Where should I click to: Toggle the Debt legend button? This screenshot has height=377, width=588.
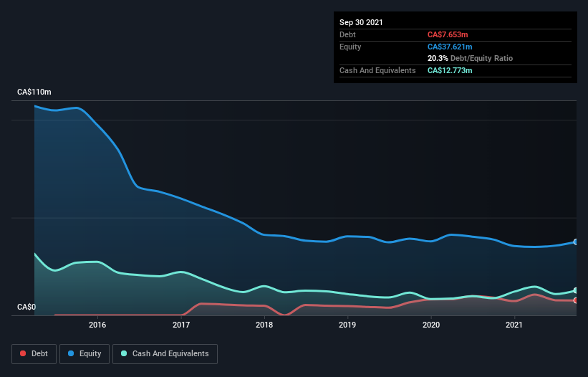34,354
